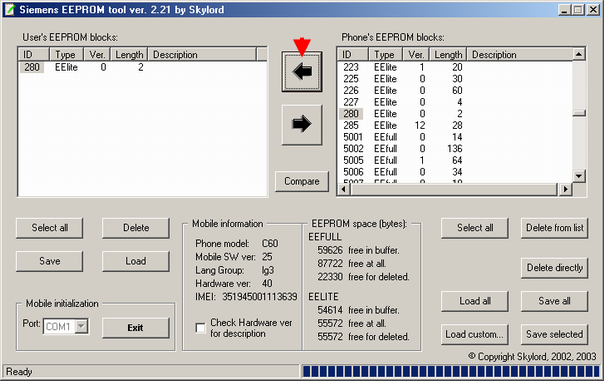The image size is (604, 381).
Task: Click the Lang Group value lg3
Action: 268,270
